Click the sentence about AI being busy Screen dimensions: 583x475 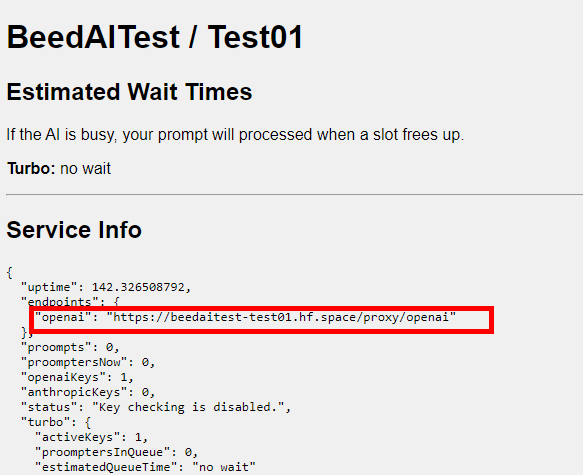pos(235,135)
